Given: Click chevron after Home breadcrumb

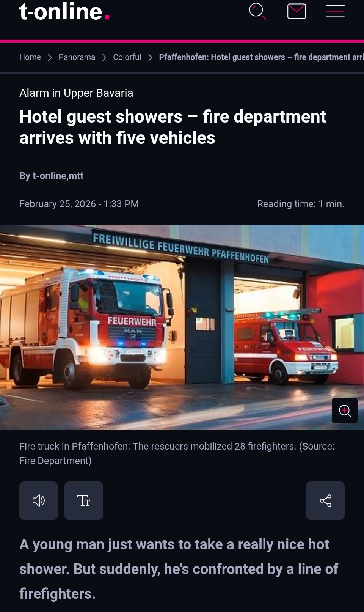Looking at the screenshot, I should point(50,57).
